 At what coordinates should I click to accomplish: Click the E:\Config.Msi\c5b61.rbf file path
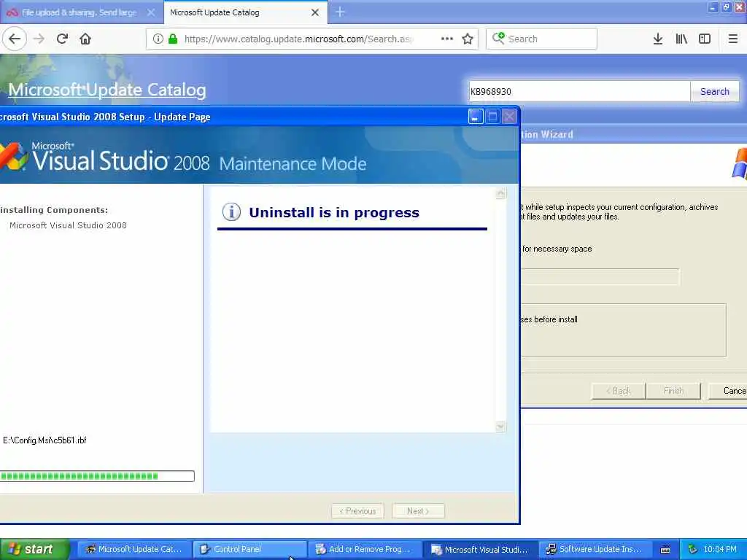pyautogui.click(x=44, y=440)
